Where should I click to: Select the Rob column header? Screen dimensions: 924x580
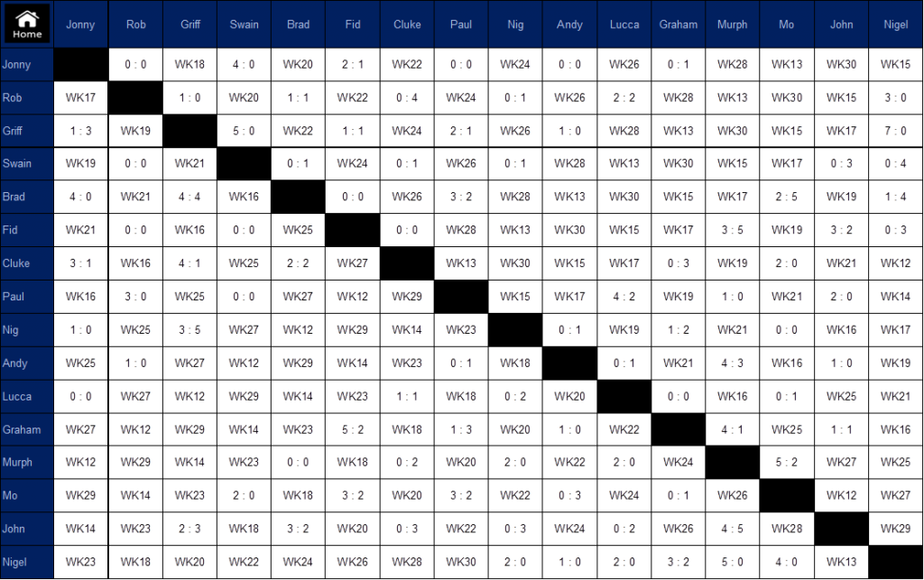[x=135, y=24]
